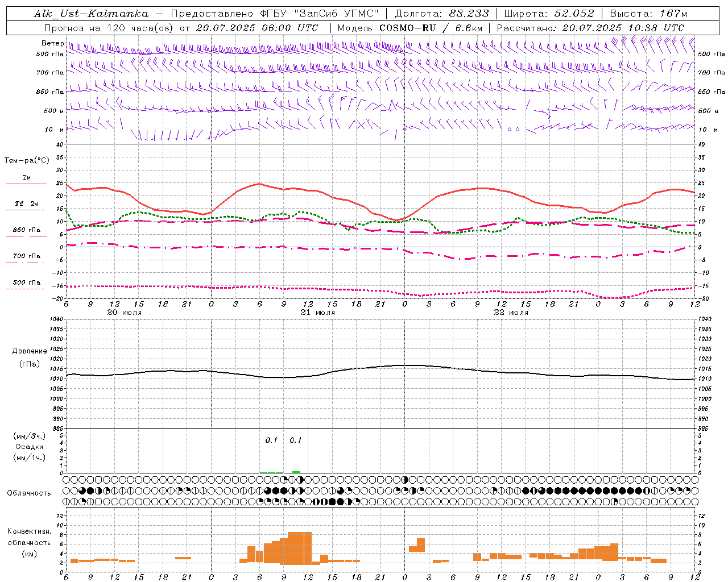Click the 2м temperature legend label

coord(27,178)
